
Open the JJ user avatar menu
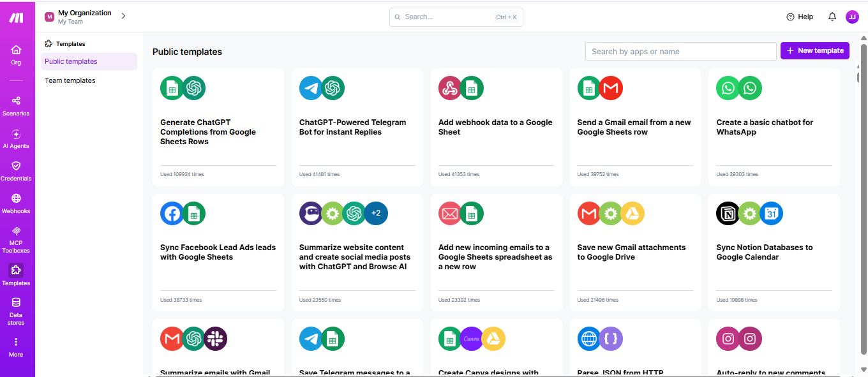click(x=852, y=17)
